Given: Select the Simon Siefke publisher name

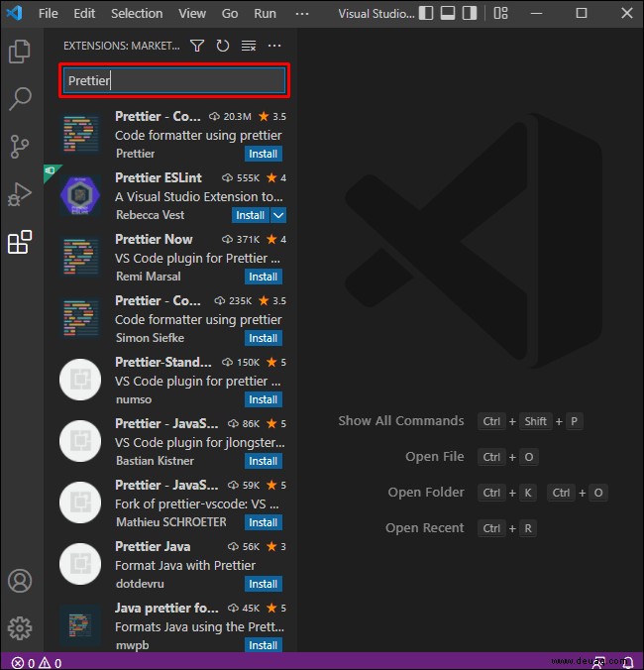Looking at the screenshot, I should pos(151,338).
